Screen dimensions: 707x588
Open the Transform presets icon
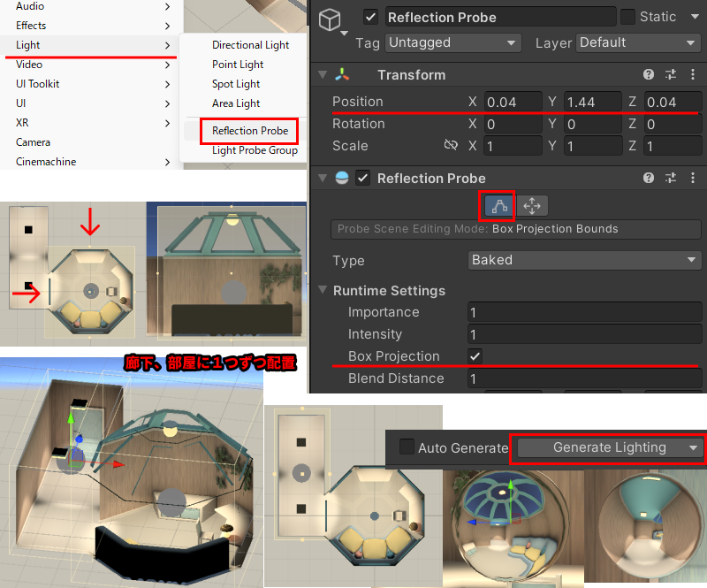[x=670, y=75]
